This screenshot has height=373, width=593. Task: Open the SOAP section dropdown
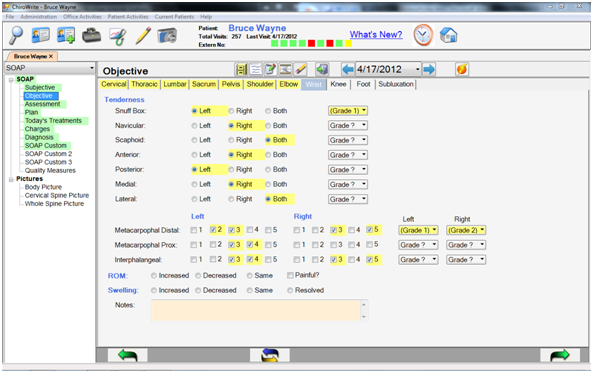tap(92, 68)
